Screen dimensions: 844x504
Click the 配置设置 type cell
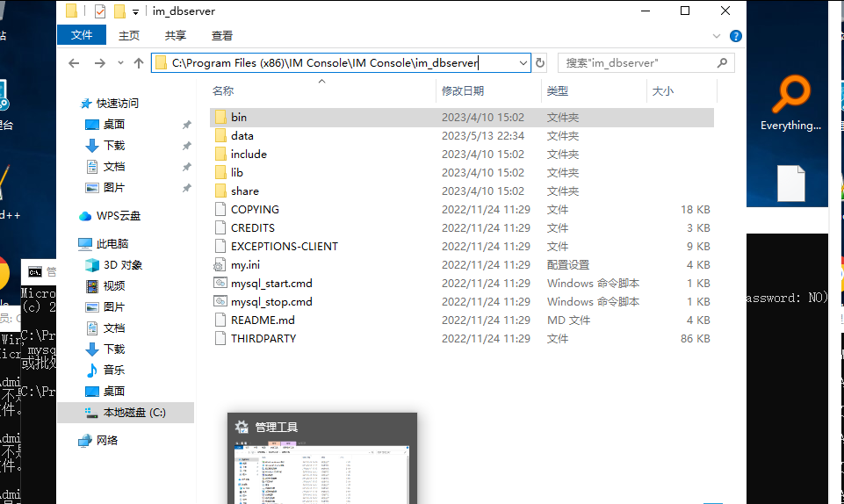click(x=568, y=265)
